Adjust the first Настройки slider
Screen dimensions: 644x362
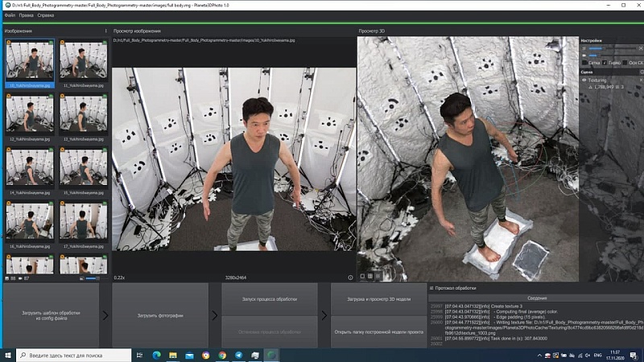click(612, 48)
